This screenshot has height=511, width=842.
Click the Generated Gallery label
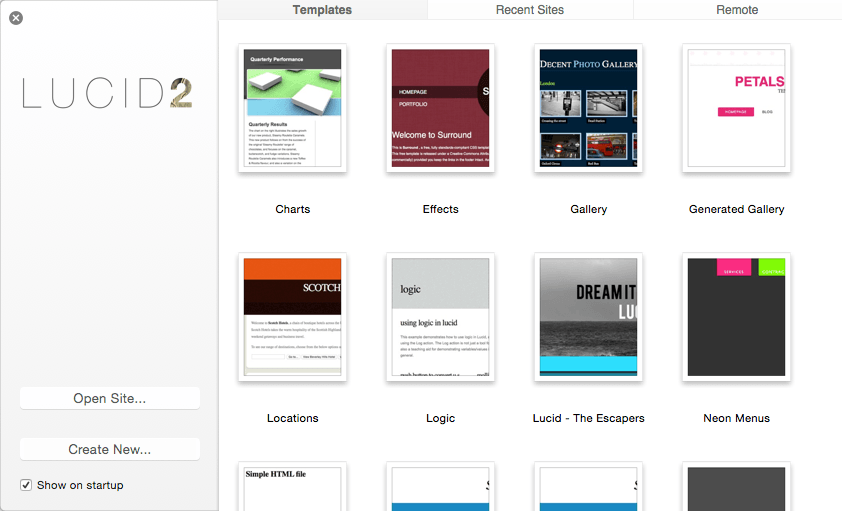coord(736,209)
